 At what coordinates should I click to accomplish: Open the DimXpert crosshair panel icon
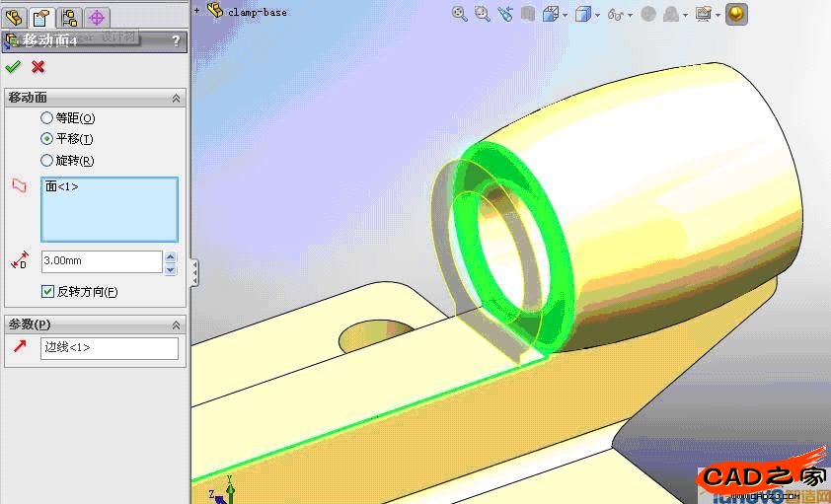point(97,17)
